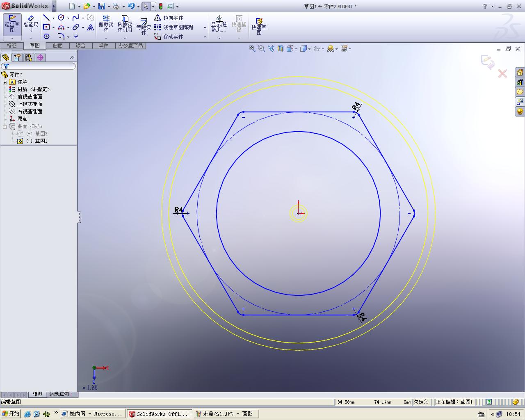This screenshot has width=525, height=420.
Task: Click Convert Entities (转换实体引用) tool
Action: [x=125, y=24]
